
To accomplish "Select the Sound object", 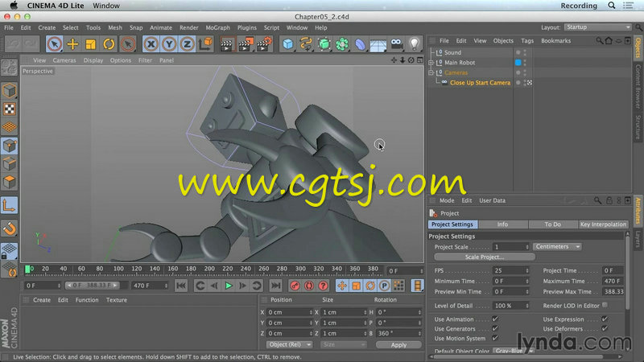I will (x=452, y=52).
